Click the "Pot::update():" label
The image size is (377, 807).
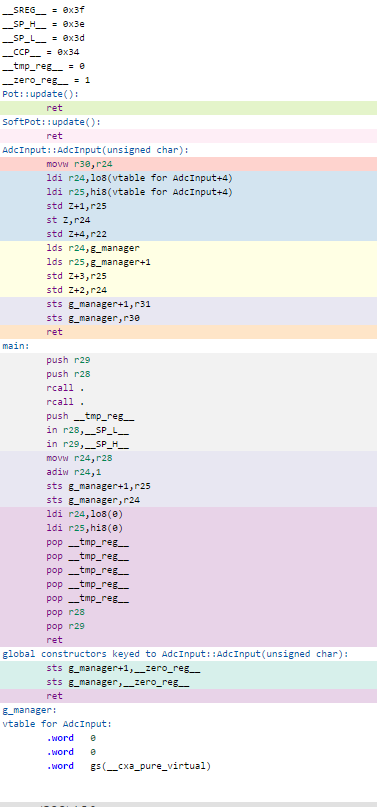[41, 94]
